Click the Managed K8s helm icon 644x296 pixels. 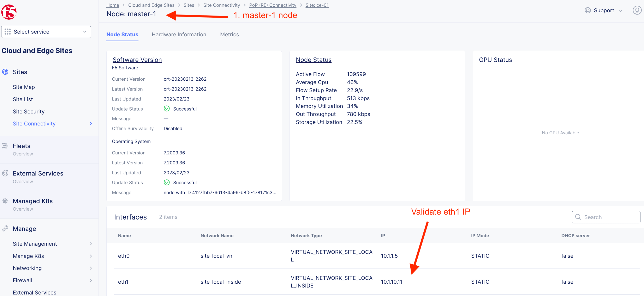5,201
